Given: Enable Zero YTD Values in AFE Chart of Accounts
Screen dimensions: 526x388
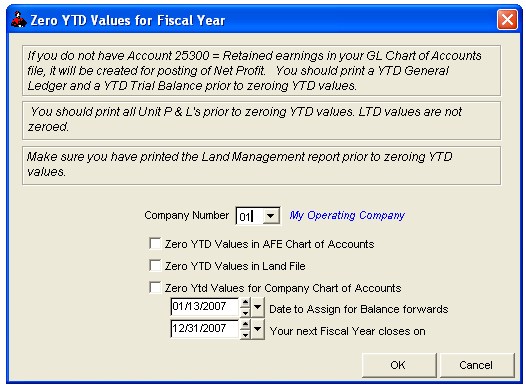Looking at the screenshot, I should pos(155,244).
